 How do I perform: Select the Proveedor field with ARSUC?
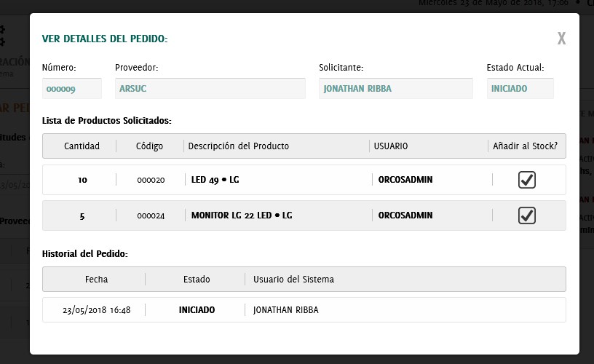[x=210, y=89]
